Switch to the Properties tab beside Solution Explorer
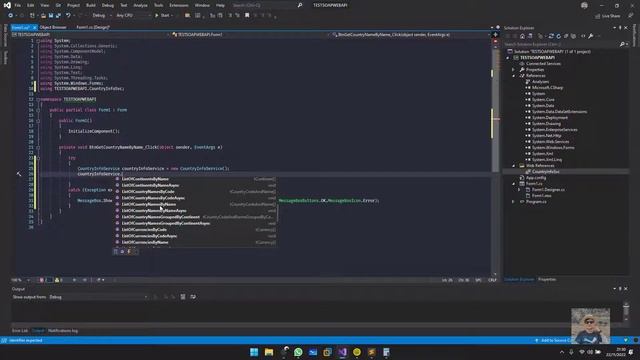 547,280
